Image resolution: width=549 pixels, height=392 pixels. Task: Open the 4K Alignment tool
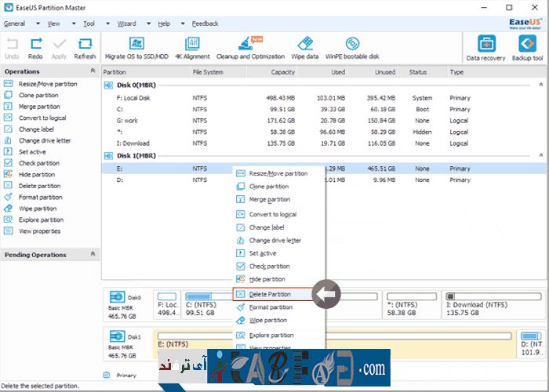(x=192, y=45)
